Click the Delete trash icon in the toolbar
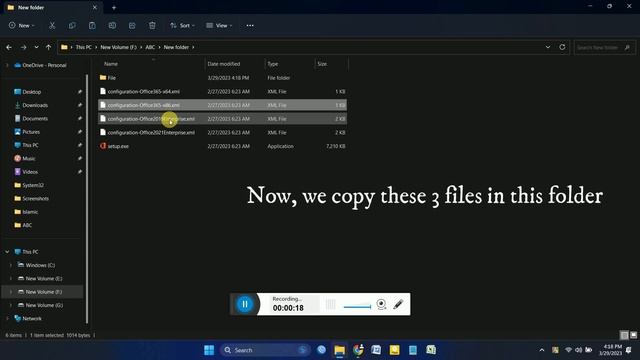Image resolution: width=640 pixels, height=360 pixels. 152,25
